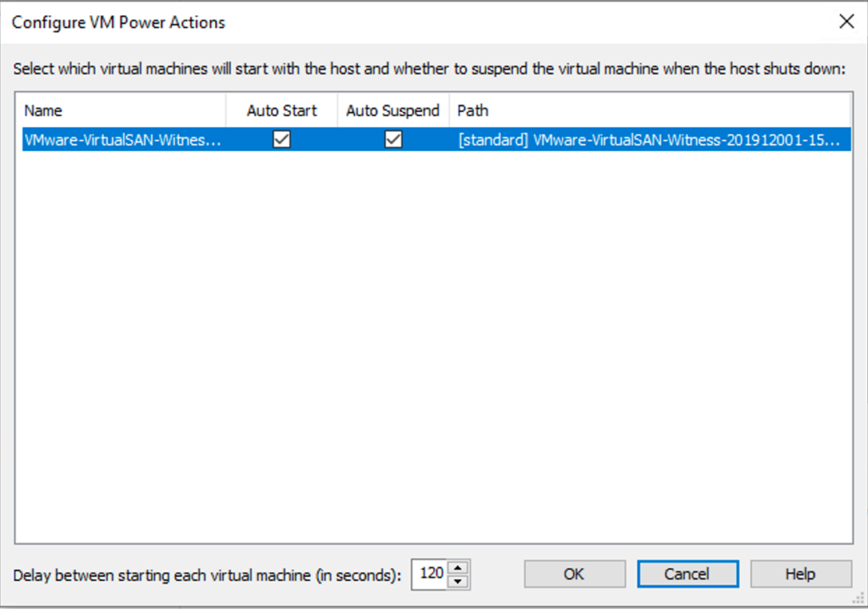Toggle Auto Start for the VirtualSAN Witness VM
Viewport: 868px width, 609px height.
click(x=281, y=140)
